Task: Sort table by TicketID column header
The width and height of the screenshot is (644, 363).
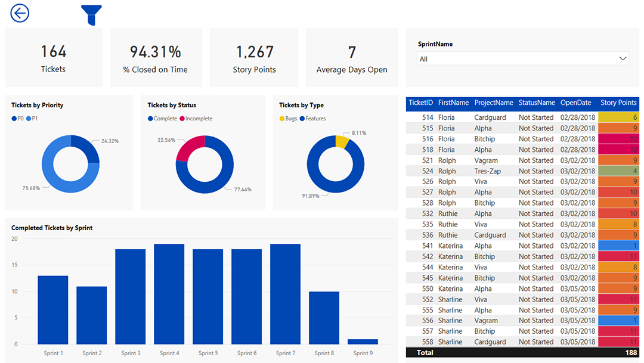Action: 420,103
